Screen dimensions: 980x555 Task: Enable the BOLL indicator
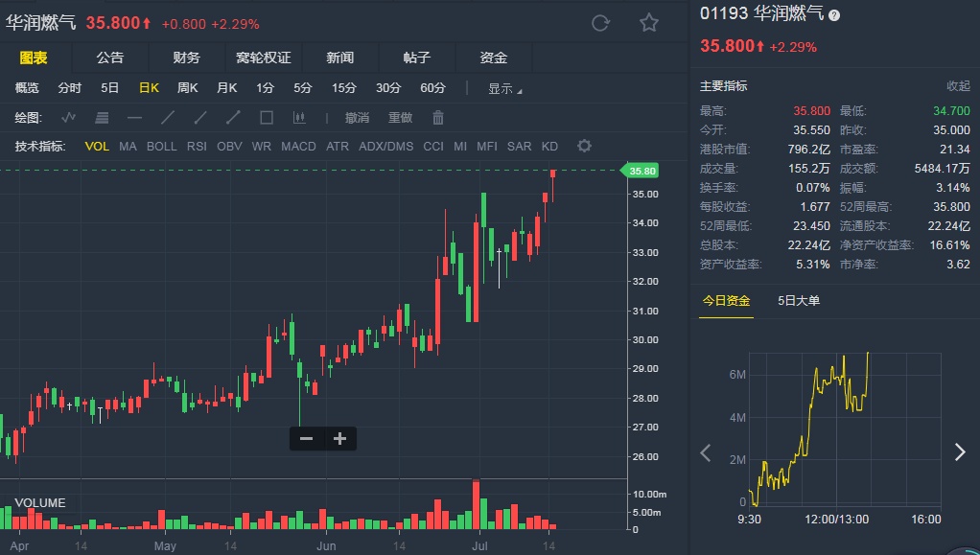[161, 147]
